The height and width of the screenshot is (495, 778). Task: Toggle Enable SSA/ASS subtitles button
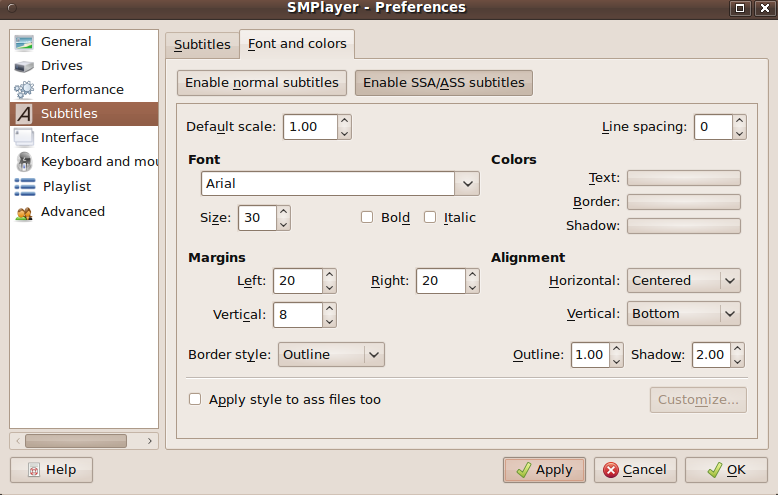pyautogui.click(x=444, y=82)
